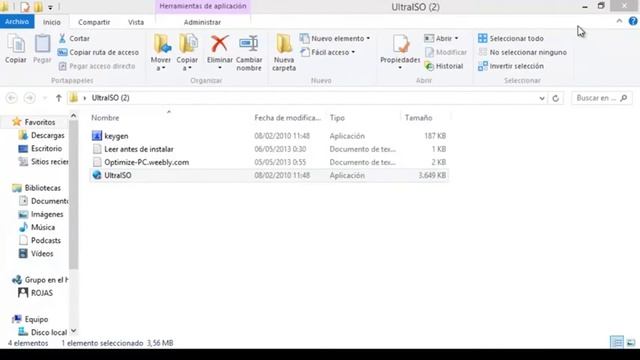Select ROJAS under homegroup

pyautogui.click(x=36, y=293)
